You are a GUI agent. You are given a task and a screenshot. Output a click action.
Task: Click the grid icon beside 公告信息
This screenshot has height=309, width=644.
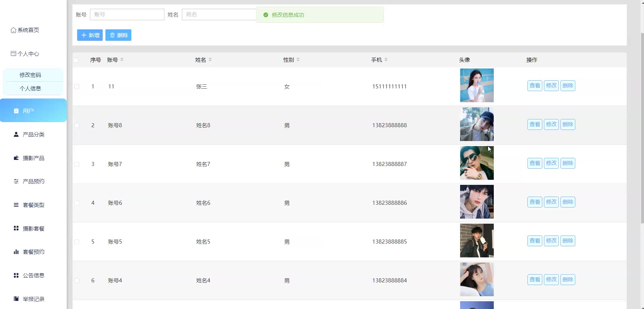(x=16, y=275)
